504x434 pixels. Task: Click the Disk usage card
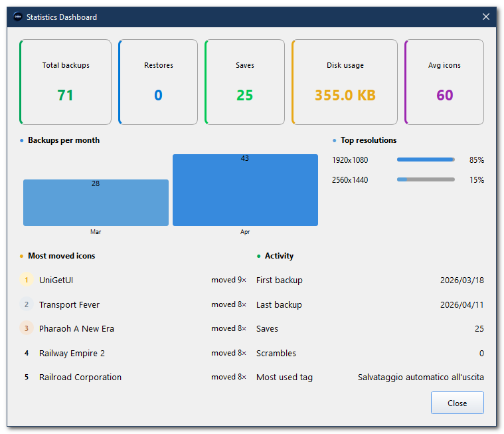345,82
